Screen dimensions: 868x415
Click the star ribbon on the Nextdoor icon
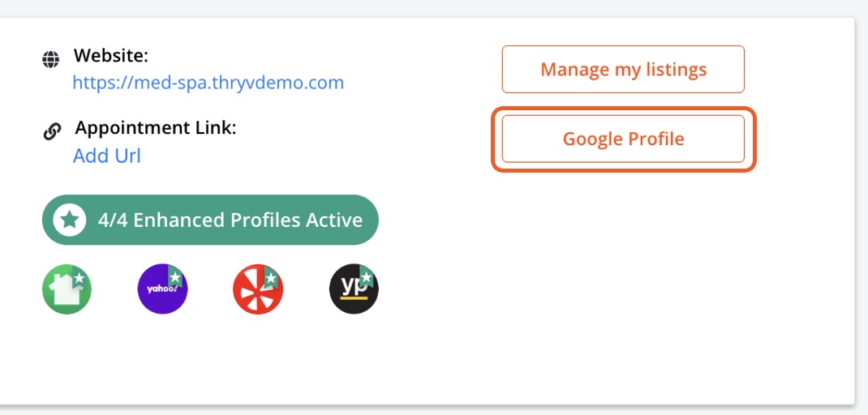[x=79, y=278]
